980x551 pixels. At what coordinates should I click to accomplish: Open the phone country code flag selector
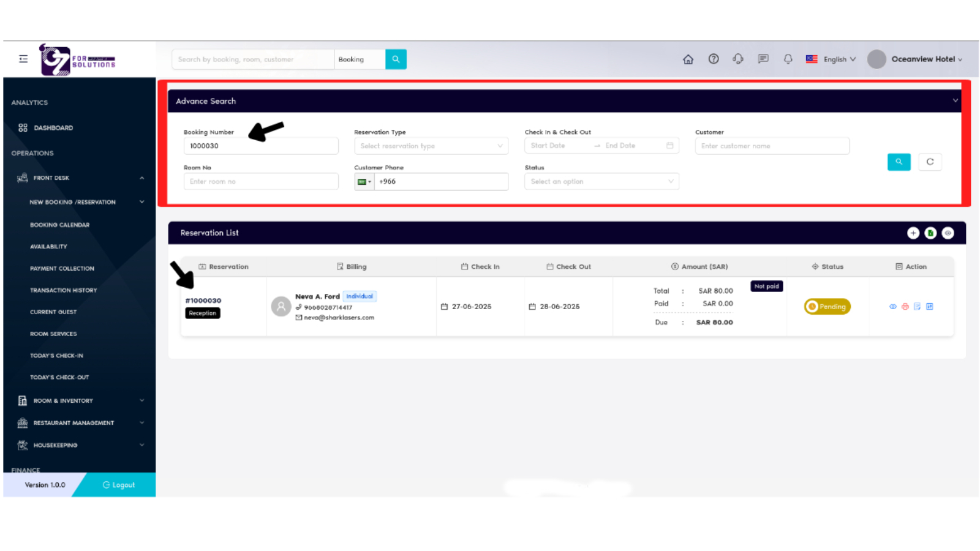pos(364,181)
